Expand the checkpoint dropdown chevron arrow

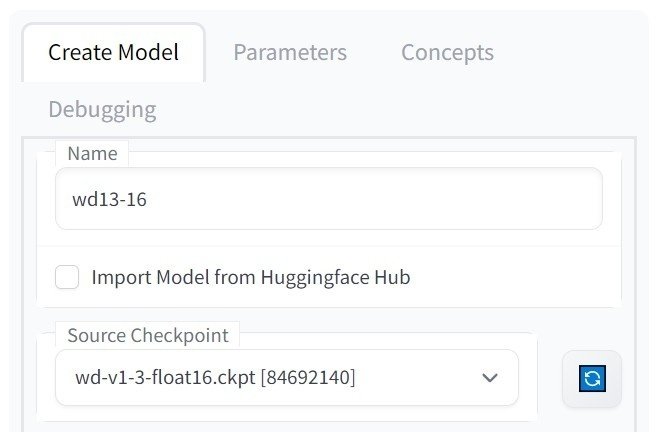coord(490,377)
